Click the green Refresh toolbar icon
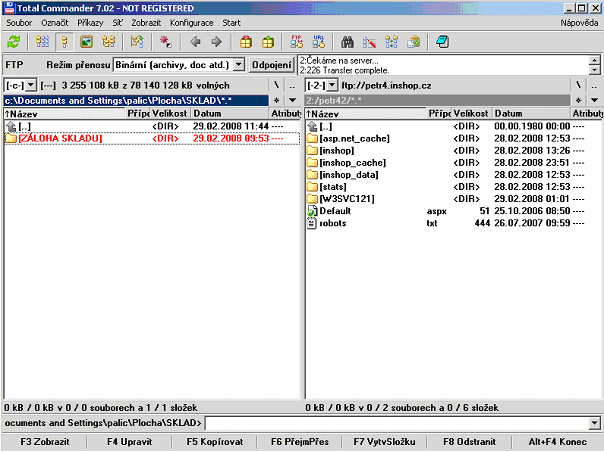Viewport: 604px width, 452px height. pyautogui.click(x=14, y=42)
